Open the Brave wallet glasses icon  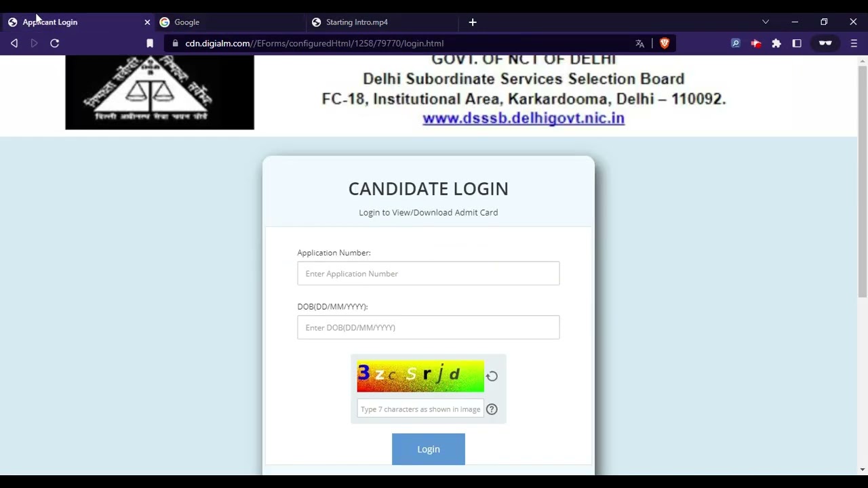tap(825, 43)
